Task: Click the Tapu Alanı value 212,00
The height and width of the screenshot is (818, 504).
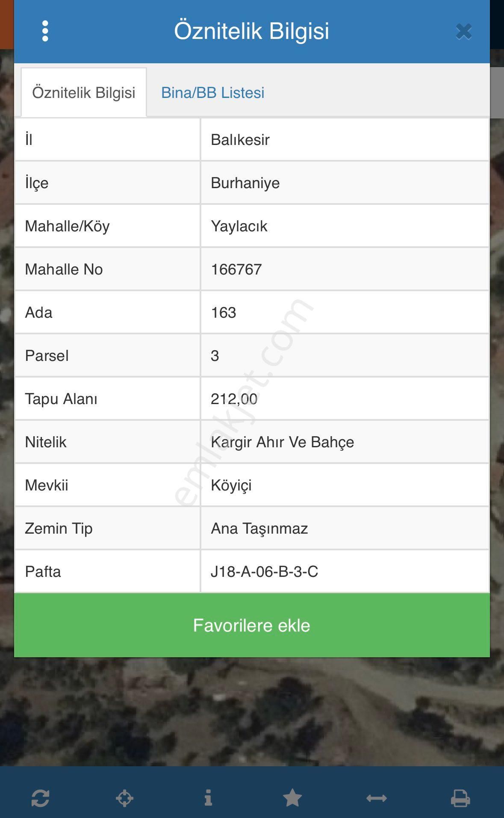Action: [x=234, y=399]
